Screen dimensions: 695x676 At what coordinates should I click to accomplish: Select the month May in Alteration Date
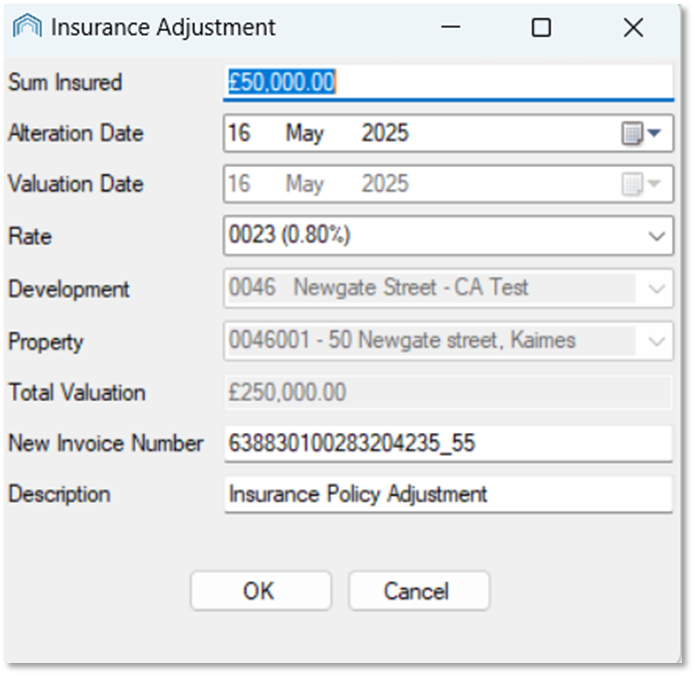tap(305, 133)
